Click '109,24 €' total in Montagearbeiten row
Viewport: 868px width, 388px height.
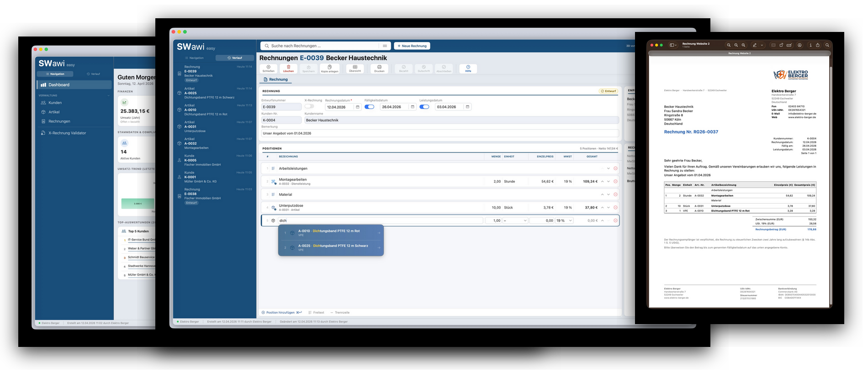pyautogui.click(x=590, y=181)
